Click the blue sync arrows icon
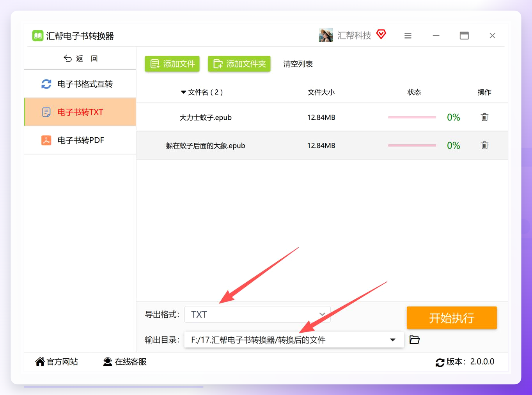 46,84
